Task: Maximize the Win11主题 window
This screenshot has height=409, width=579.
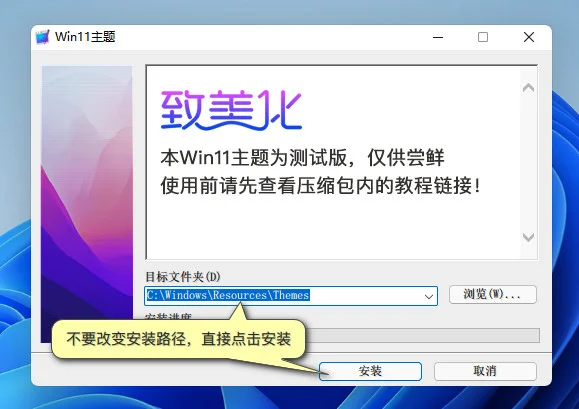Action: [x=483, y=37]
